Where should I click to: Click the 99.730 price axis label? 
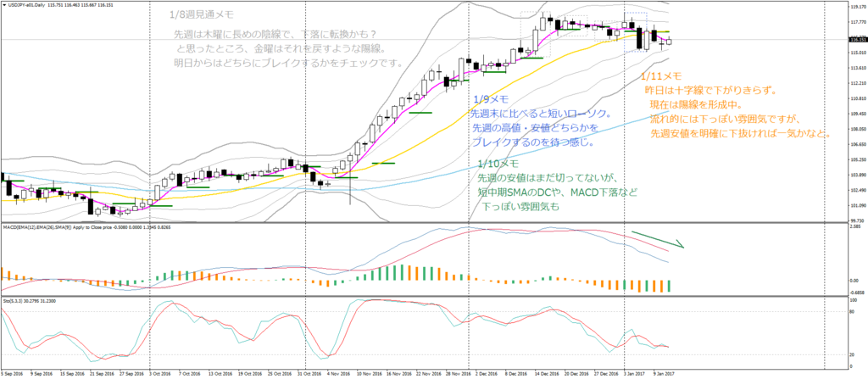(857, 220)
